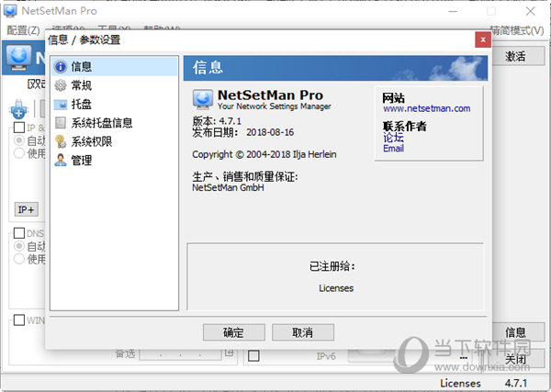The image size is (551, 392).
Task: Click the Email contact link
Action: pos(393,148)
